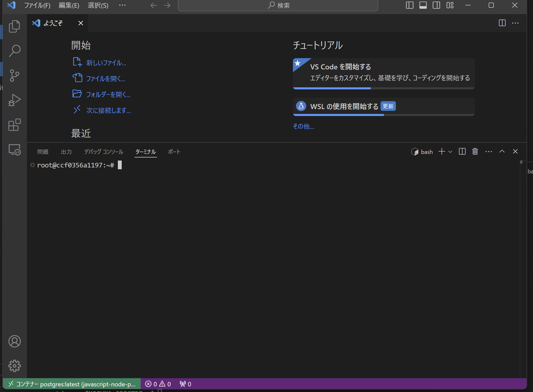Image resolution: width=533 pixels, height=392 pixels.
Task: Maximize the panel with the chevron up
Action: 502,152
